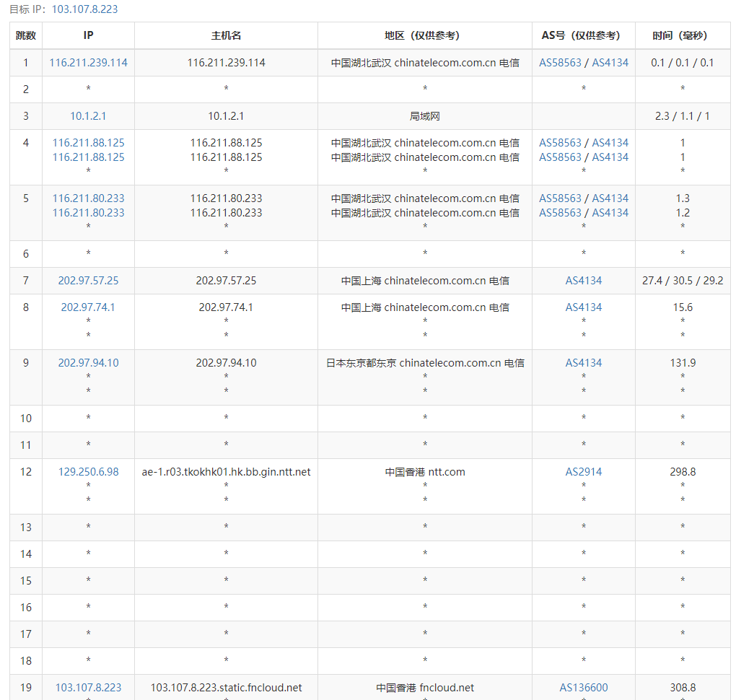Screen dimensions: 736x700
Task: Select the 202.97.74.1 hostname cell text
Action: coord(226,307)
